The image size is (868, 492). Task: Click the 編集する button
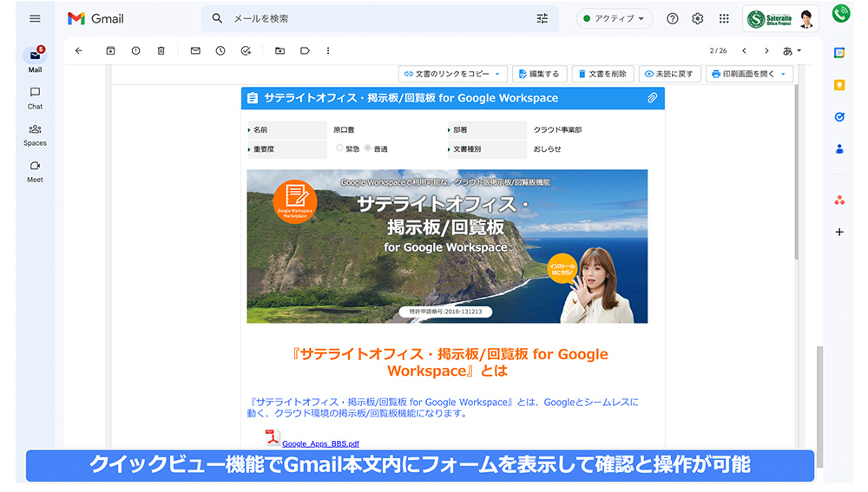tap(539, 74)
